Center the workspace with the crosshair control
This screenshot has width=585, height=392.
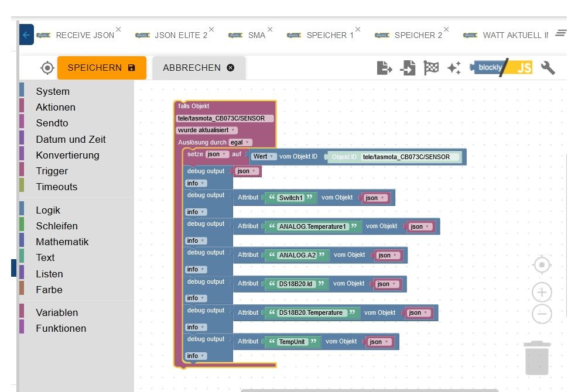point(542,265)
